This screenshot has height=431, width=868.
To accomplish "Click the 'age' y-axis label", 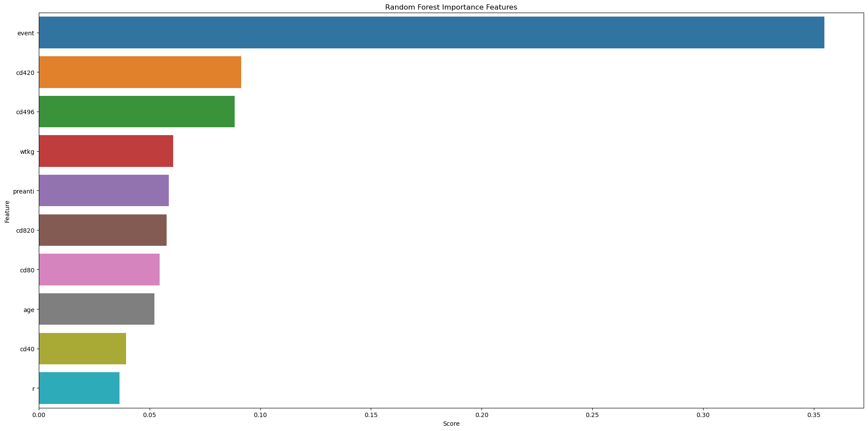I will tap(29, 310).
